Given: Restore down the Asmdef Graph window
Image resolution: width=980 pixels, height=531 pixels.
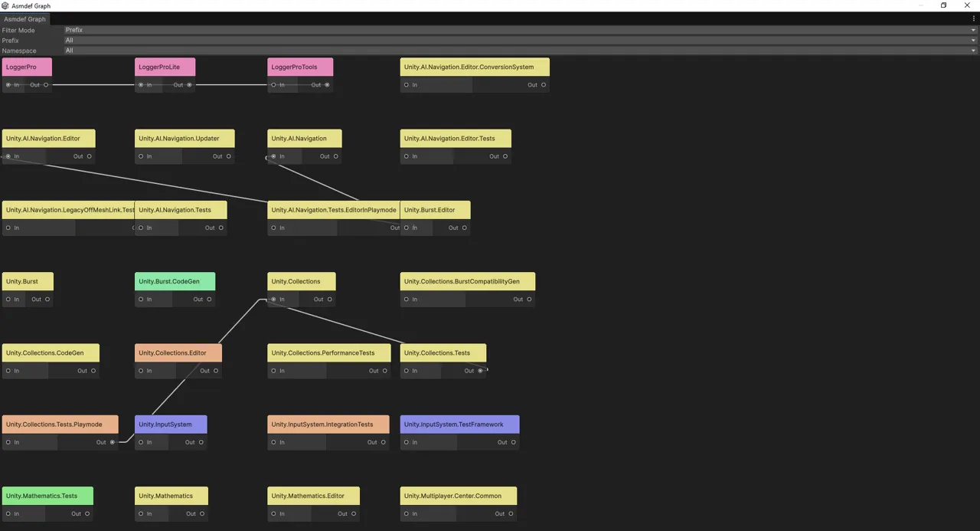Looking at the screenshot, I should click(943, 5).
